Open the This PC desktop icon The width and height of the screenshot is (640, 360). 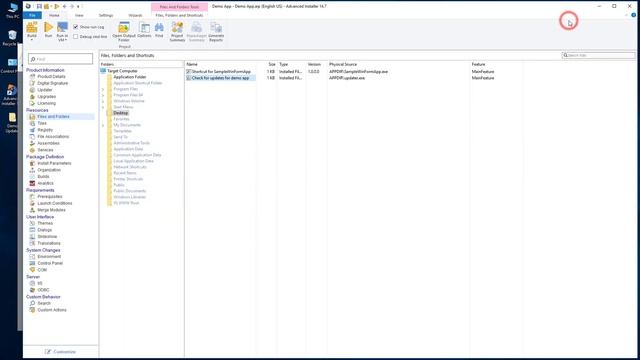[x=12, y=11]
